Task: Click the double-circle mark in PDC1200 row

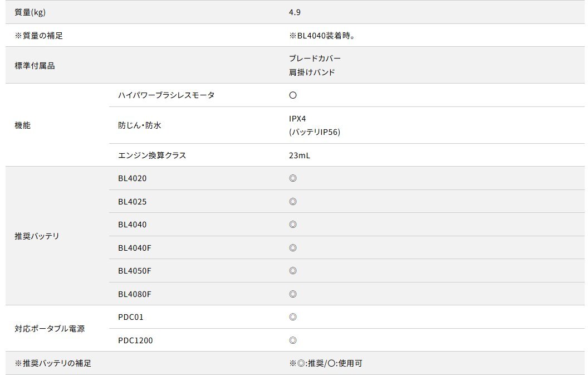Action: (293, 340)
